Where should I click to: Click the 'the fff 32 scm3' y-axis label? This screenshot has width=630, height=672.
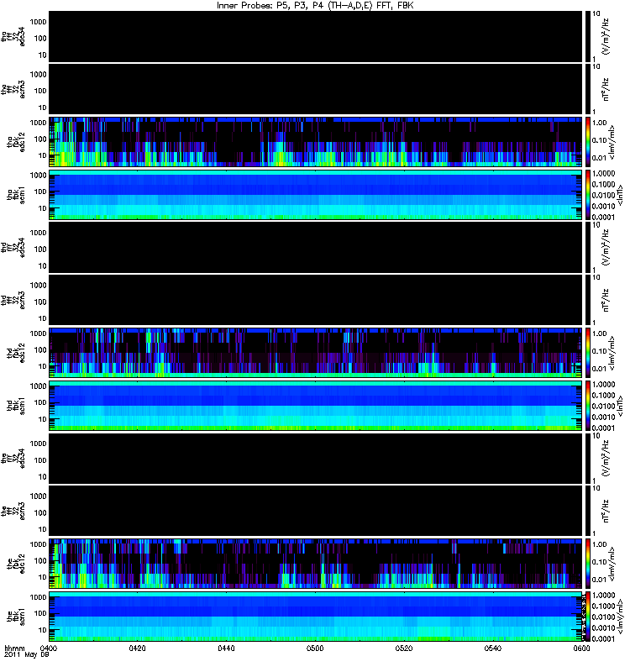point(13,512)
